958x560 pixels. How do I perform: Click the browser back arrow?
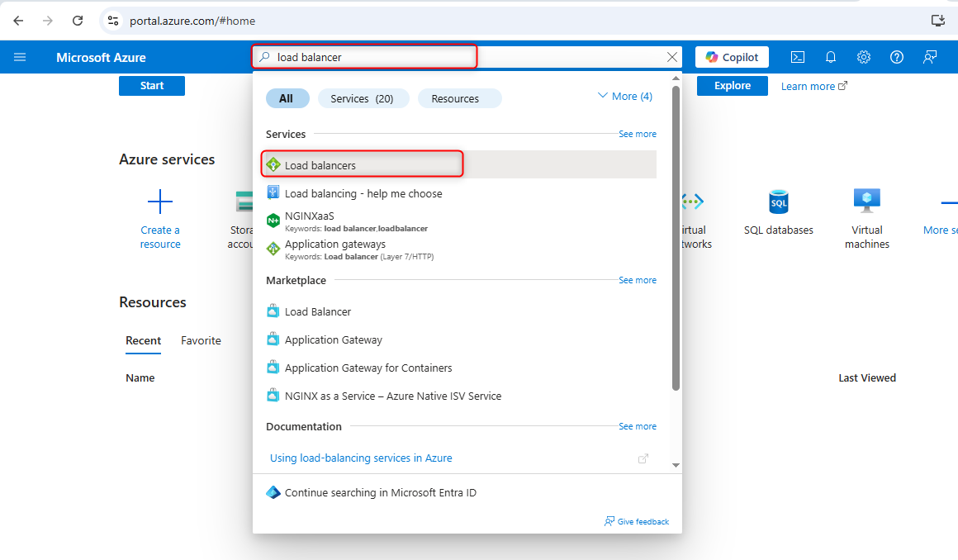click(x=18, y=21)
